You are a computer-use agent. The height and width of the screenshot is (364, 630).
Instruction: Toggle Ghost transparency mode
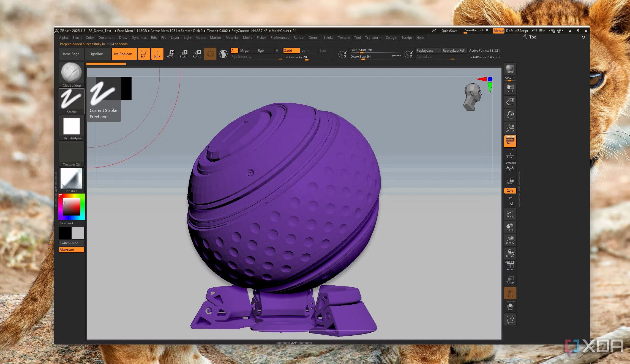click(510, 293)
